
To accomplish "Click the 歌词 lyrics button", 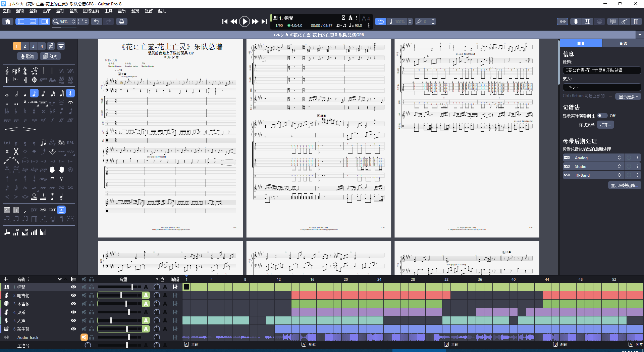I will point(27,56).
